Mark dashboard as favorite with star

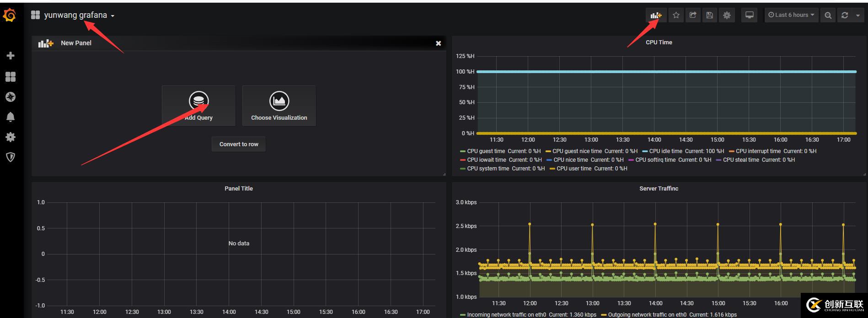tap(676, 15)
